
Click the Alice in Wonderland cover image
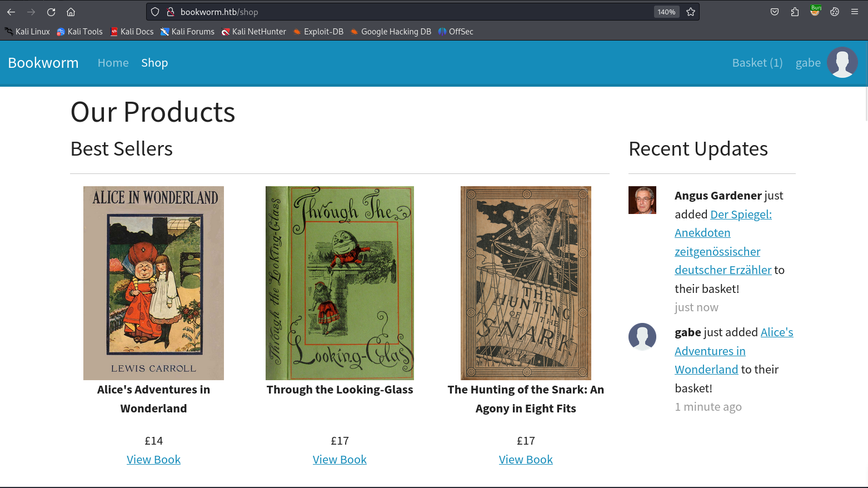153,283
